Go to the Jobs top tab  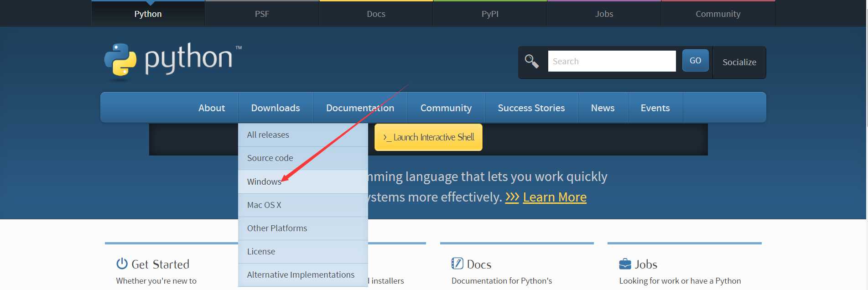(x=604, y=14)
